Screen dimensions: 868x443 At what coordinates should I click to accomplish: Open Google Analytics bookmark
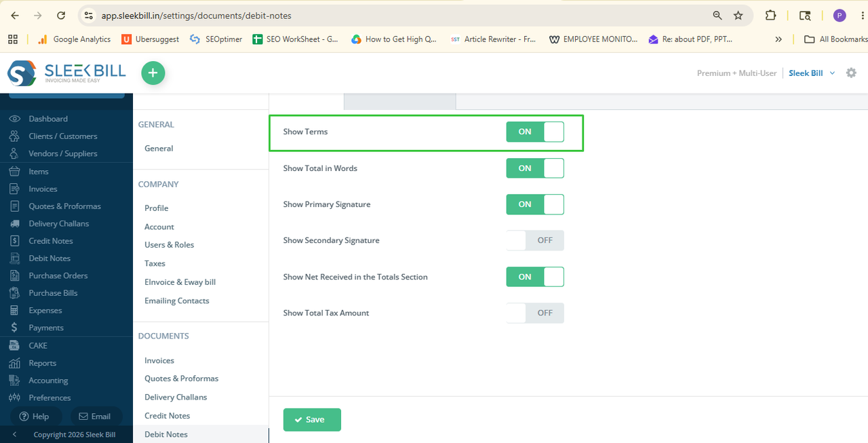pyautogui.click(x=74, y=39)
